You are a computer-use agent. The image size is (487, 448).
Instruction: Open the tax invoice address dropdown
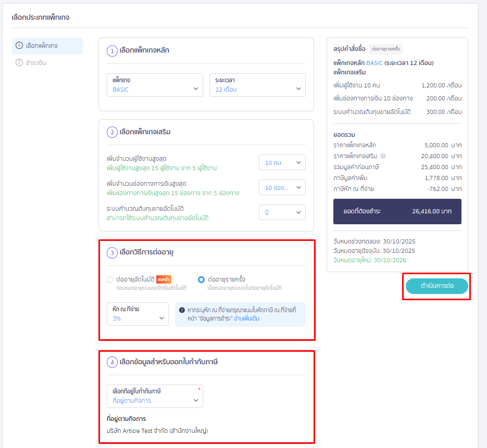(155, 396)
